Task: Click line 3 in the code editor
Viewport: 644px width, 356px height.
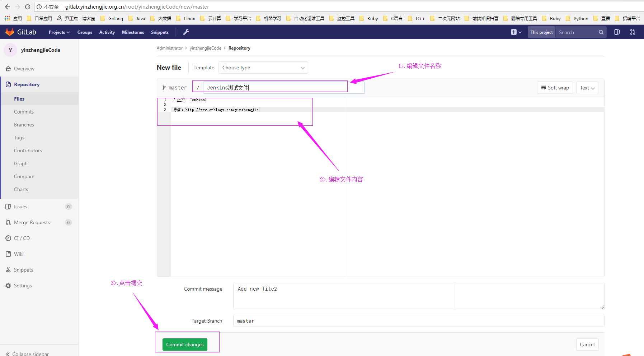Action: tap(387, 110)
